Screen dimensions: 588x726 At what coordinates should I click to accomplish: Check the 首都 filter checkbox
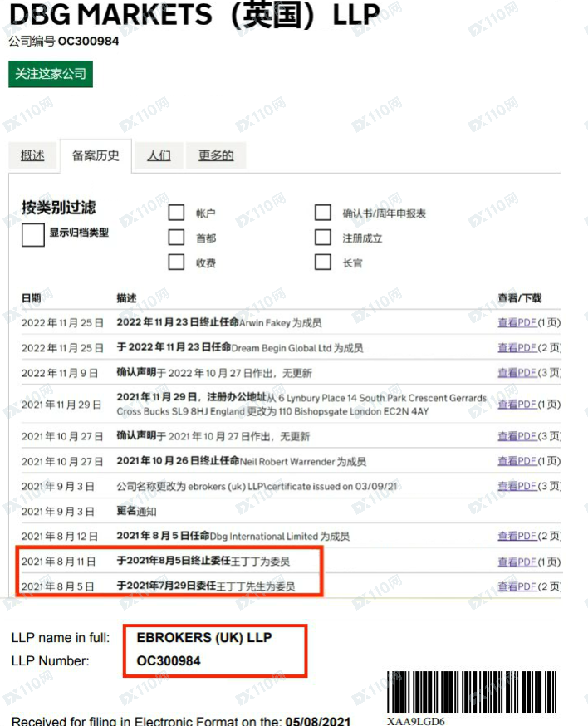[x=176, y=238]
